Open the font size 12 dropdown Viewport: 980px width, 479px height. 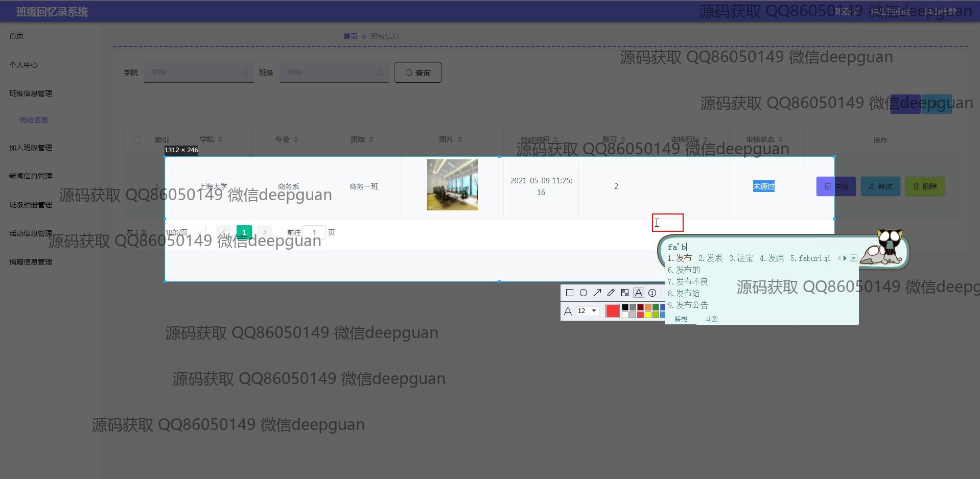[587, 310]
